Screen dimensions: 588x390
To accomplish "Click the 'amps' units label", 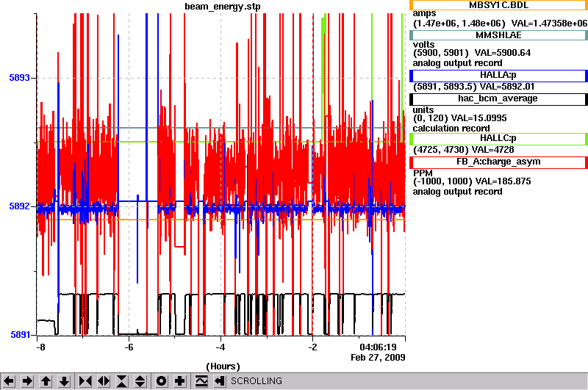I will pyautogui.click(x=424, y=14).
